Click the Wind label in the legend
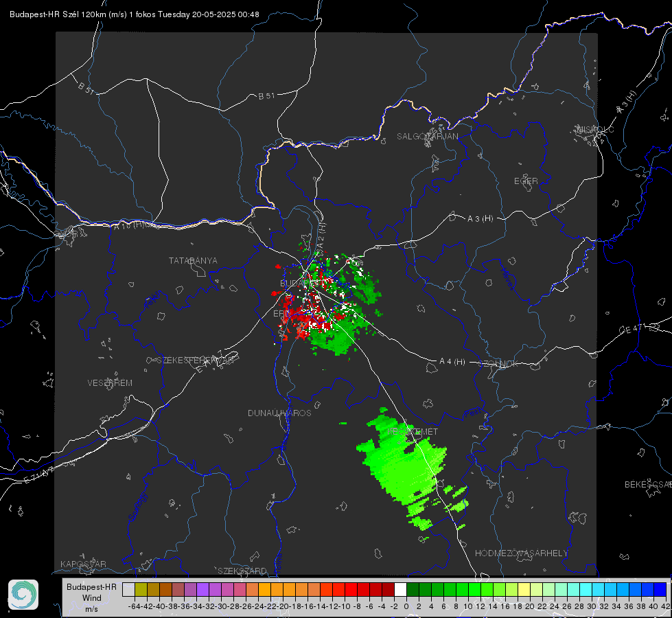672x618 pixels. pyautogui.click(x=92, y=598)
